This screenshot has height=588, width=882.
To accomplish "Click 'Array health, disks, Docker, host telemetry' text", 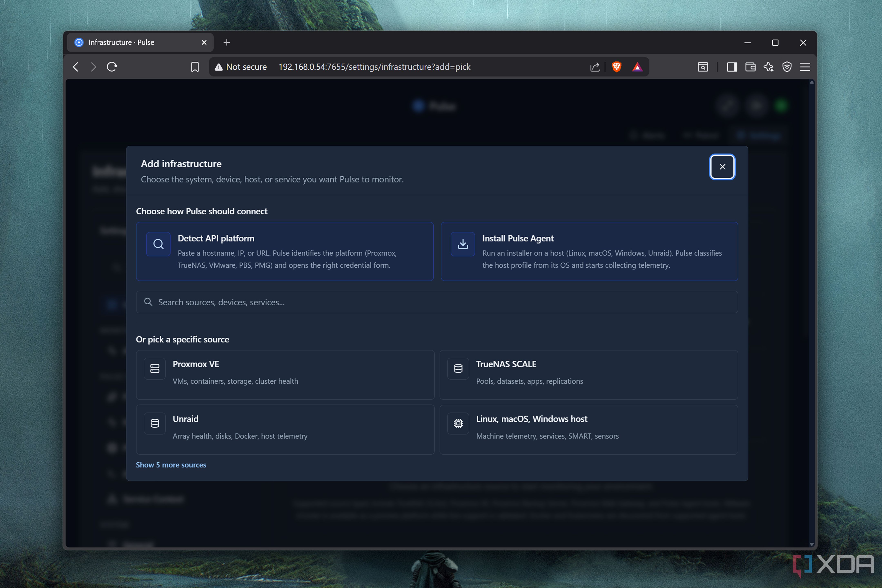I will tap(240, 436).
